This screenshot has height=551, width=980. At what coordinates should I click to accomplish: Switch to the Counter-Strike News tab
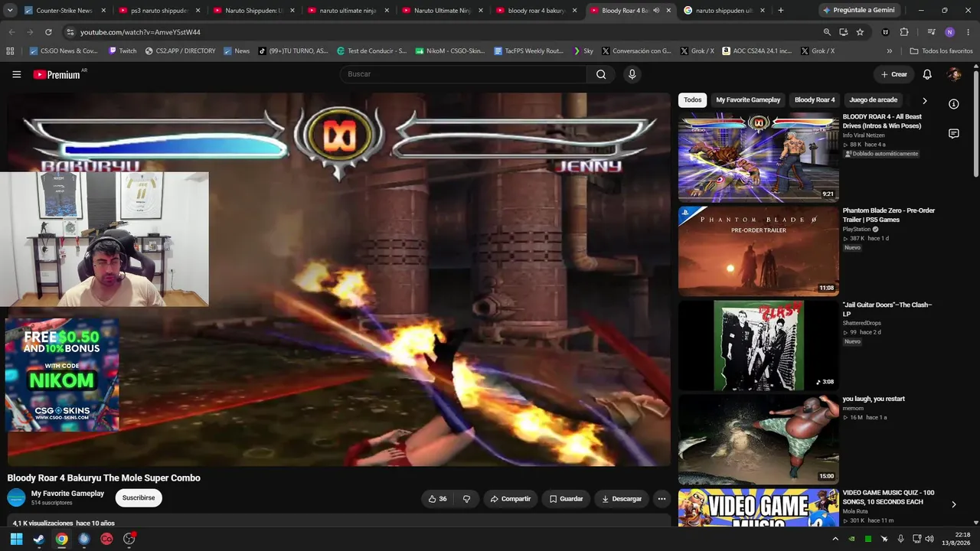[x=64, y=11]
